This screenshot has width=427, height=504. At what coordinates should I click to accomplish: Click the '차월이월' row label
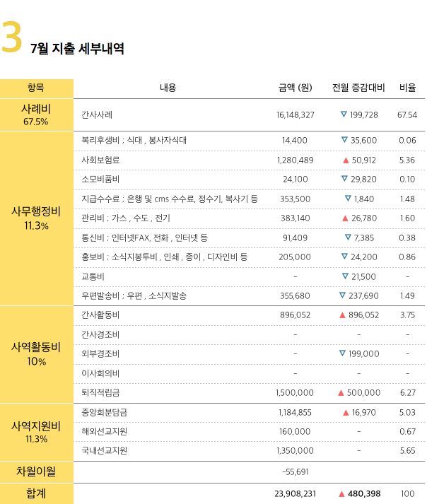point(36,471)
